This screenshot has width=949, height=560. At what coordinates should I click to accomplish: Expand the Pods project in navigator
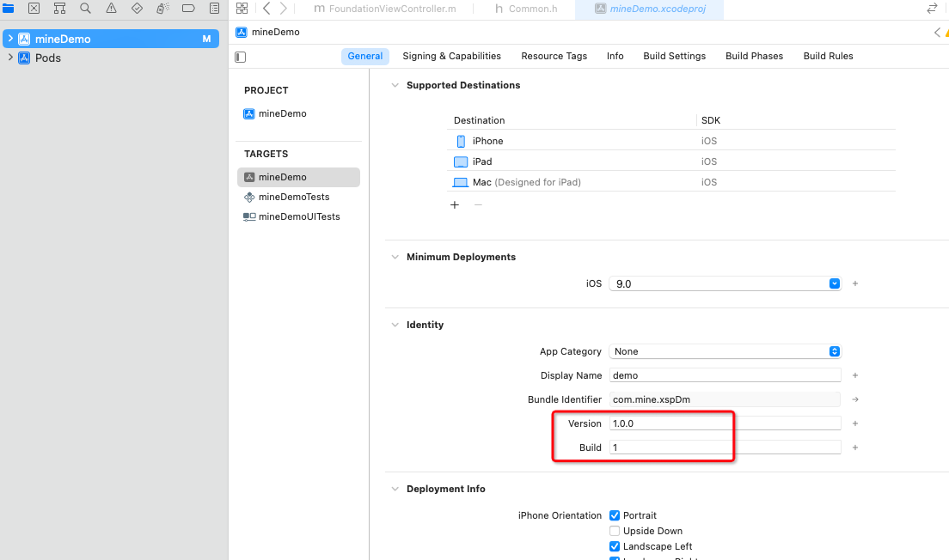click(x=10, y=58)
